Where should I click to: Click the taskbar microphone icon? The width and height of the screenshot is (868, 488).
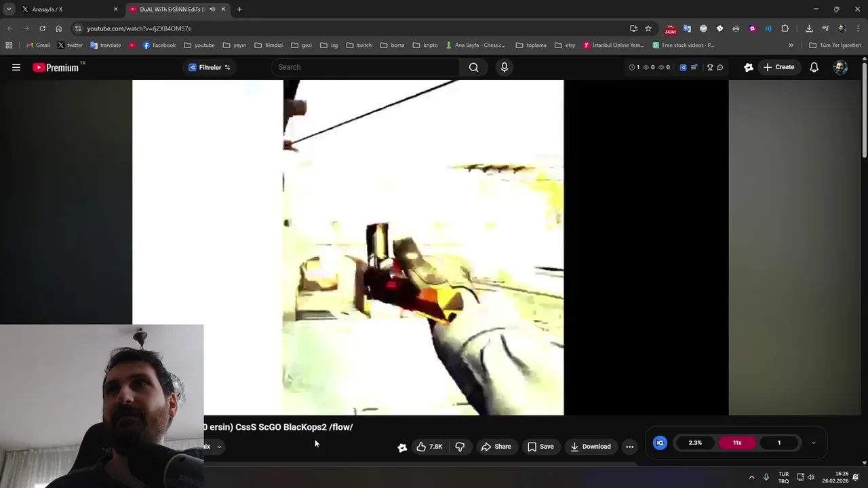pyautogui.click(x=766, y=477)
